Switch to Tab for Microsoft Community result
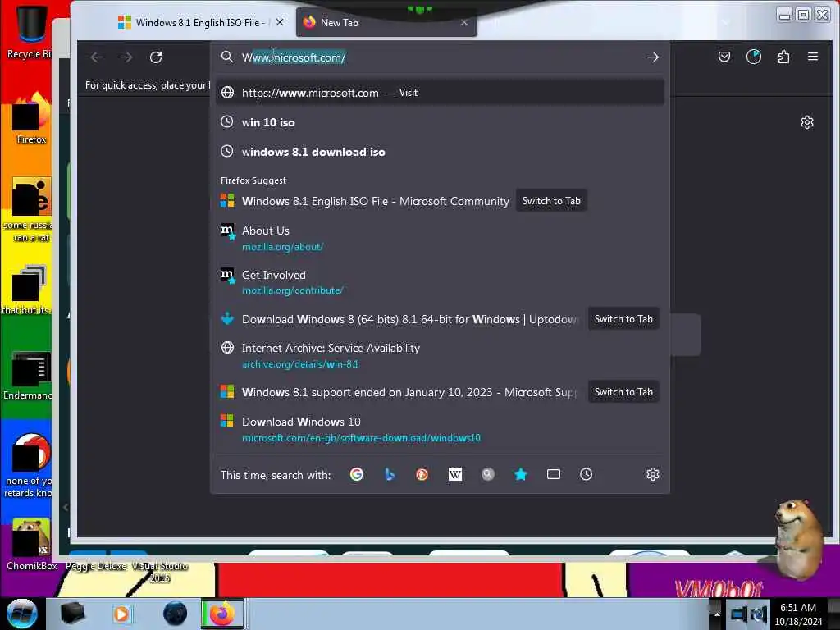Screen dimensions: 840x630 point(551,201)
